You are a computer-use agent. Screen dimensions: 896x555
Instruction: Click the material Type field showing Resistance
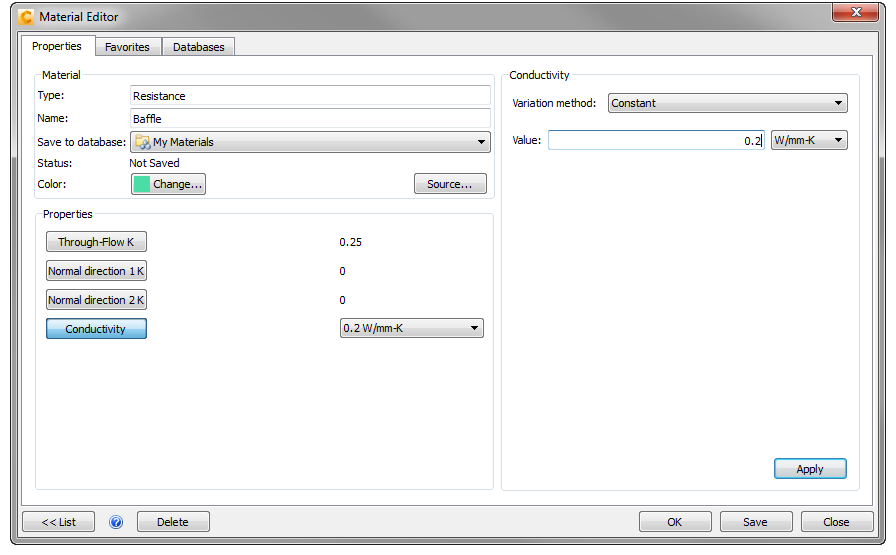310,95
